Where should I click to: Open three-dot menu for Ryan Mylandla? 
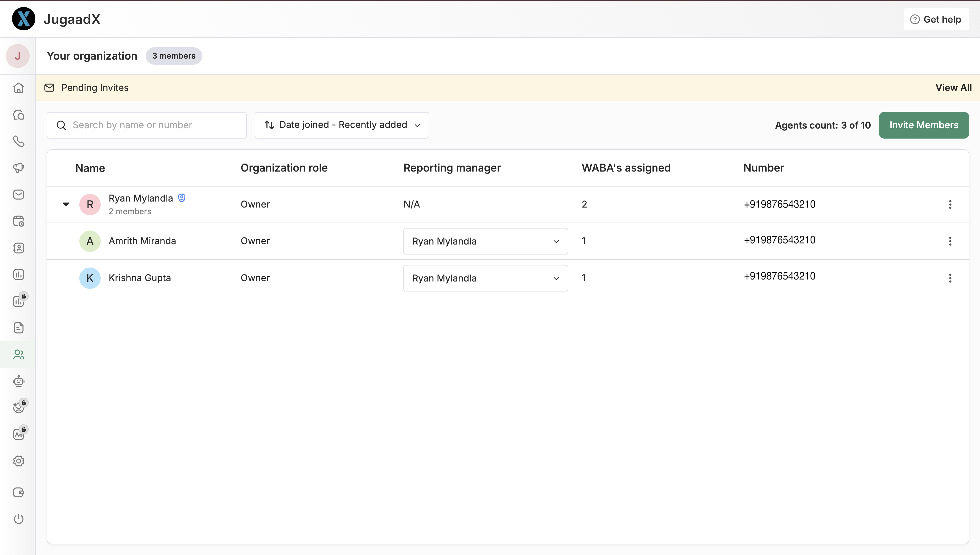950,204
